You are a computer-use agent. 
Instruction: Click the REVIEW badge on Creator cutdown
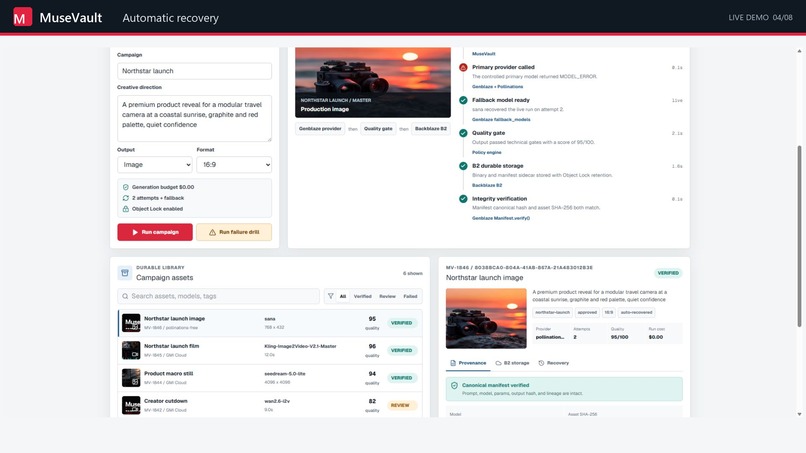400,405
